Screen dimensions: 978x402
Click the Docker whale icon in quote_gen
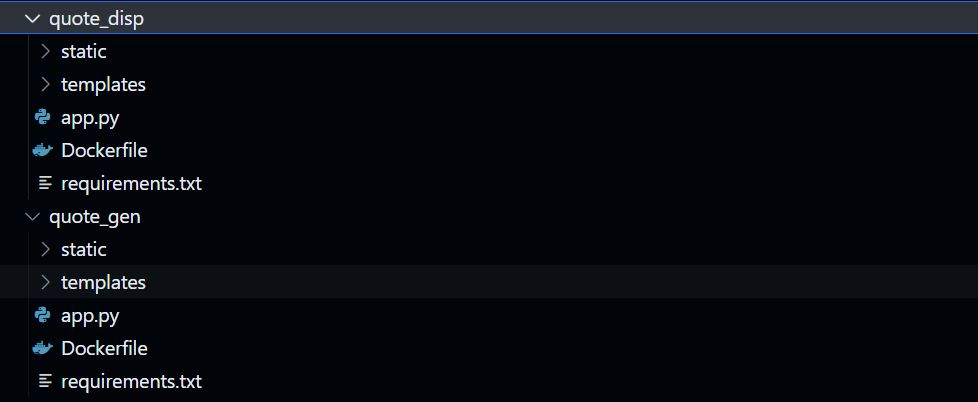42,348
